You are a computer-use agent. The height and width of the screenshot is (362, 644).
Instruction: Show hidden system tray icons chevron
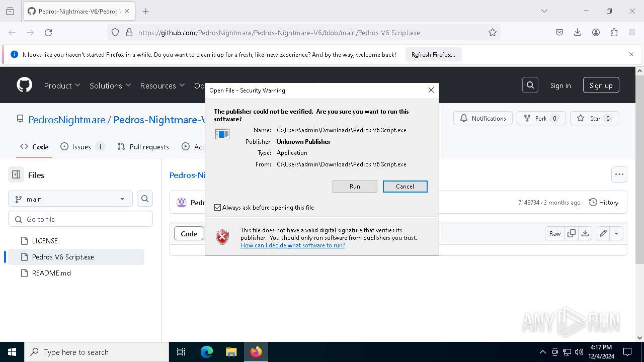click(542, 352)
